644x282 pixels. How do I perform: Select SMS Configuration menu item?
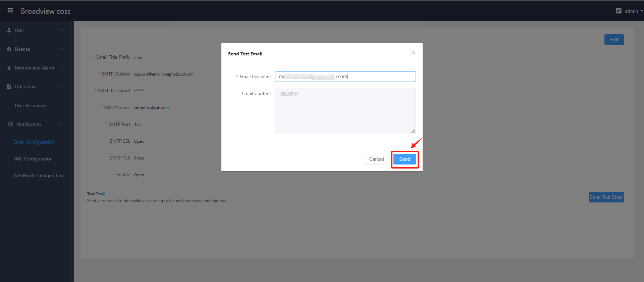[33, 159]
